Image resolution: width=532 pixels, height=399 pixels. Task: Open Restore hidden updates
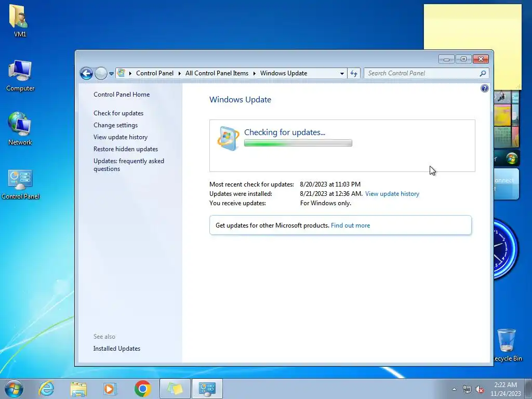coord(126,149)
